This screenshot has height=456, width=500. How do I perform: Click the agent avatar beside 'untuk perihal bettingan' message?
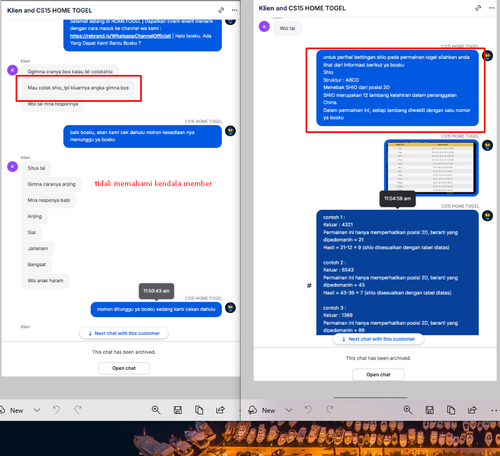tap(487, 56)
